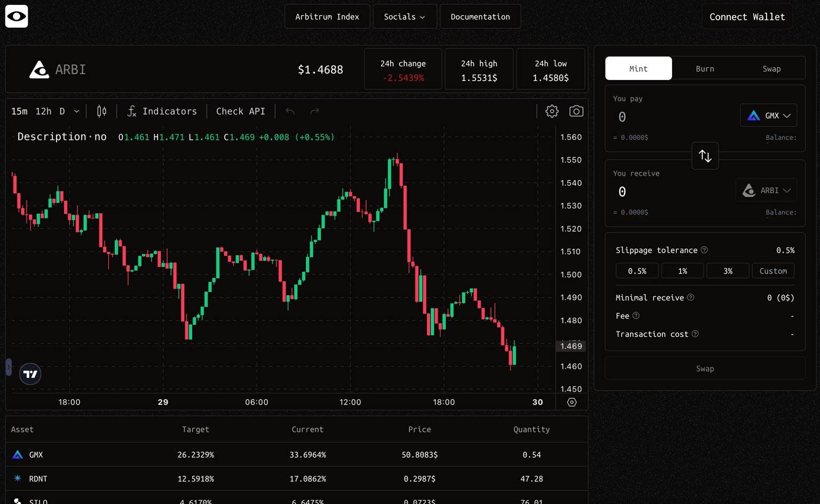Open the candlestick chart type selector
This screenshot has height=504, width=820.
101,111
